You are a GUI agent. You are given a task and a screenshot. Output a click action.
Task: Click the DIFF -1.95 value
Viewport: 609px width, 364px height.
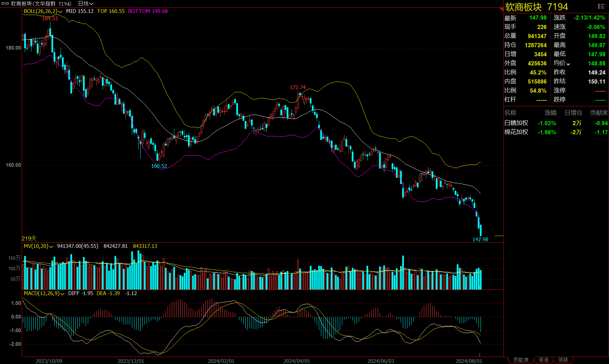pyautogui.click(x=81, y=293)
